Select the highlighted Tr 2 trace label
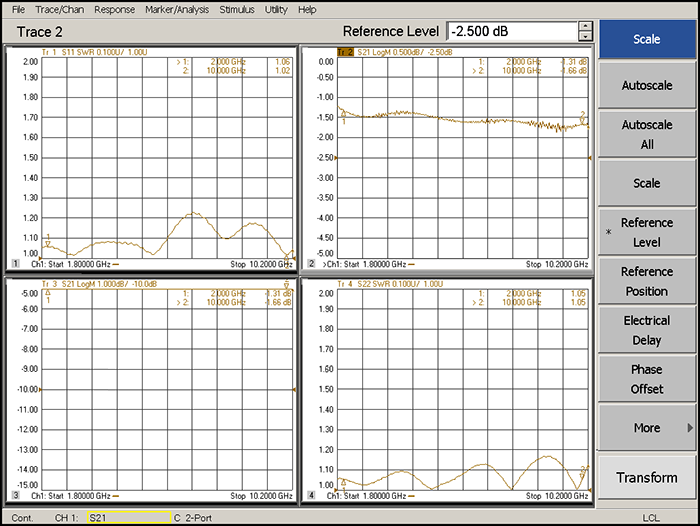 345,52
